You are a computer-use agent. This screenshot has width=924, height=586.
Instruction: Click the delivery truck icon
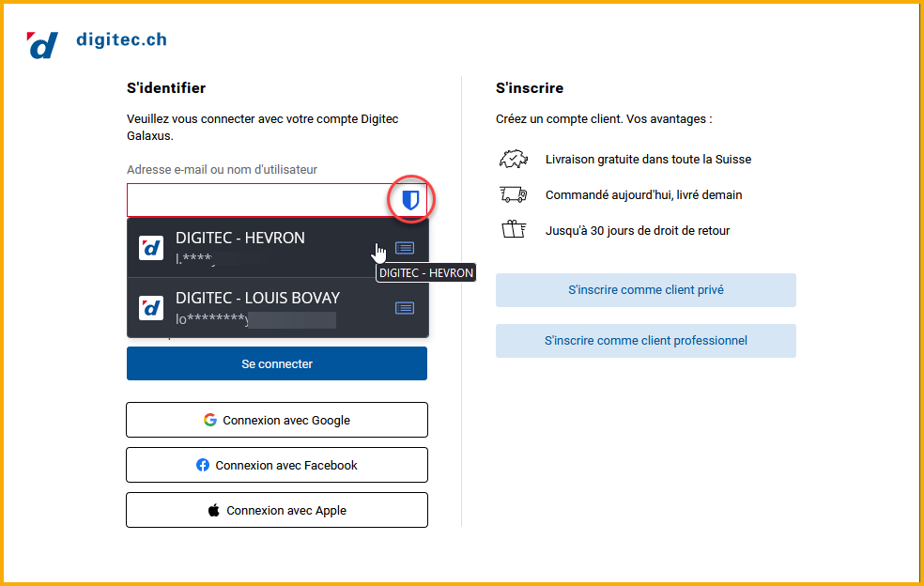pos(514,194)
